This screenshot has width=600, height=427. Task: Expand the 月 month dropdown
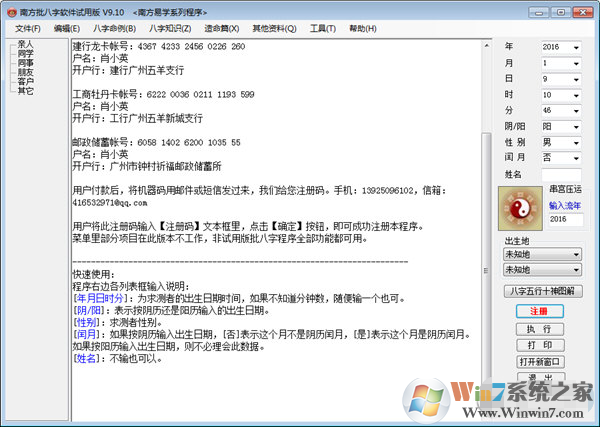click(576, 64)
